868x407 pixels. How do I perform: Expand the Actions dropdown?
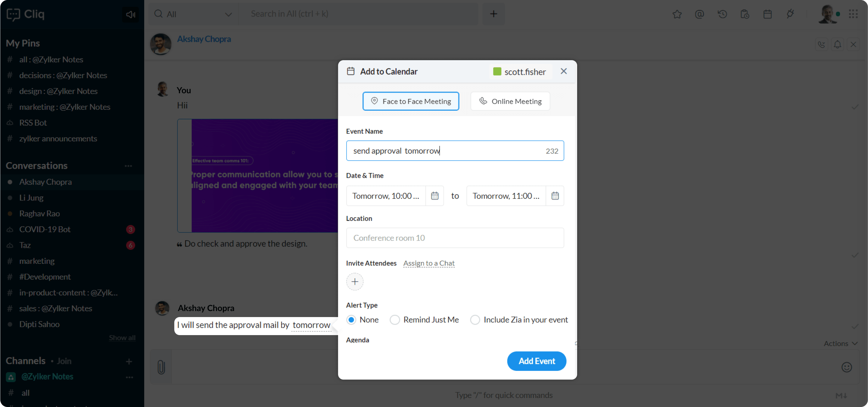[x=840, y=343]
